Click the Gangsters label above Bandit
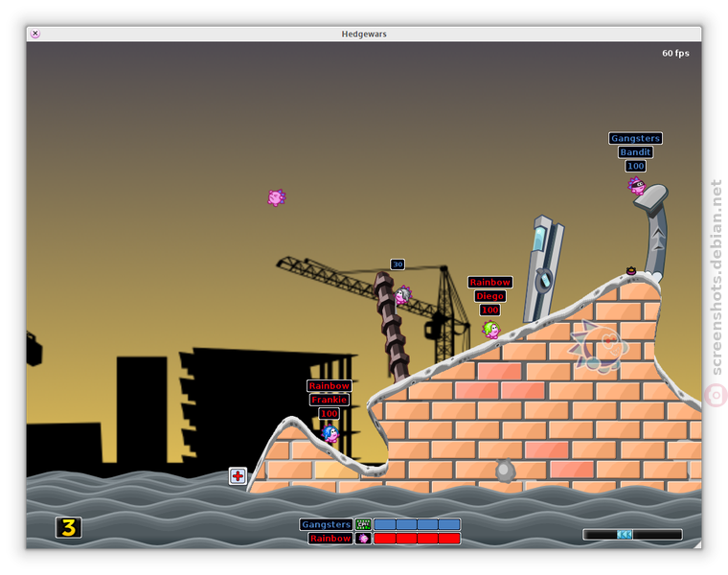 pos(636,138)
